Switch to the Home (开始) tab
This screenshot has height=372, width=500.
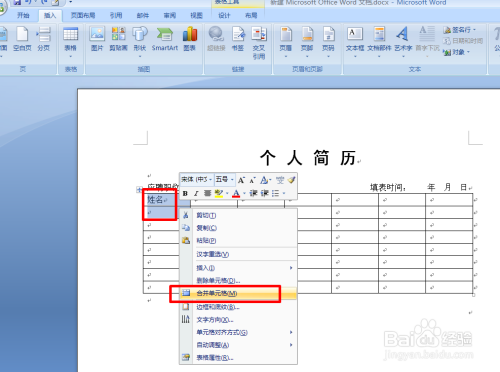(x=23, y=15)
